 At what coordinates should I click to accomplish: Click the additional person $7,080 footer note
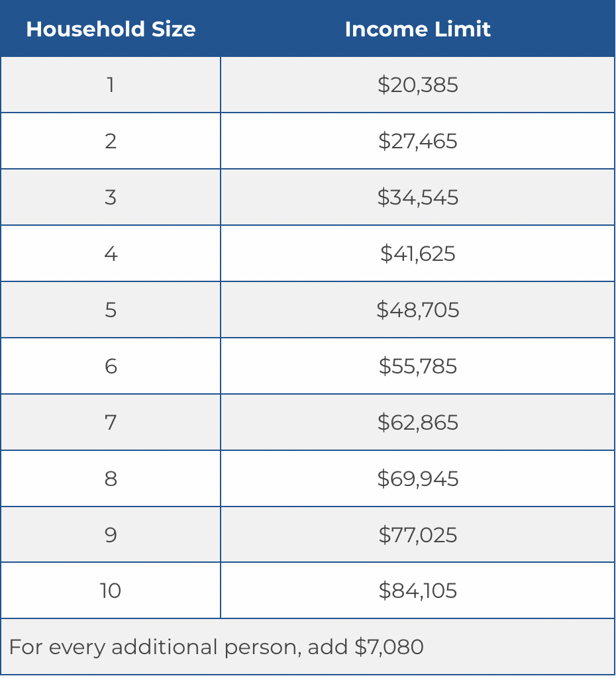(x=217, y=647)
